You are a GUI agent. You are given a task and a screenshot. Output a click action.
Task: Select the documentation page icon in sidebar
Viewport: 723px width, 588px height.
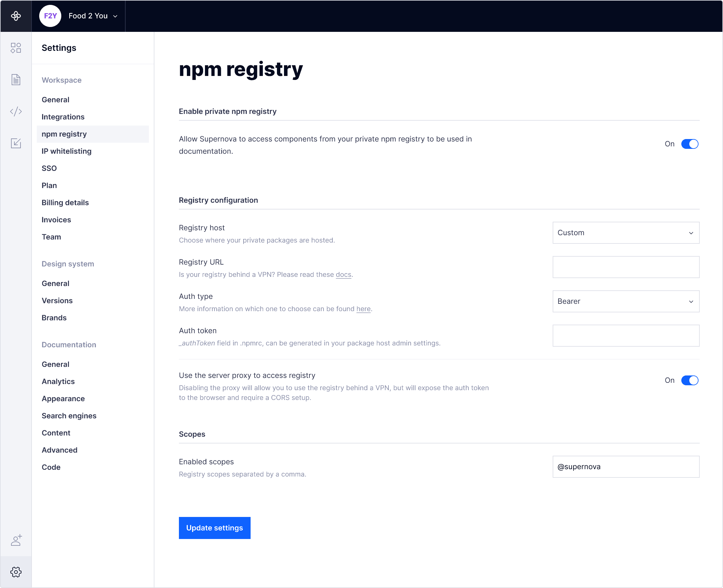(x=16, y=80)
